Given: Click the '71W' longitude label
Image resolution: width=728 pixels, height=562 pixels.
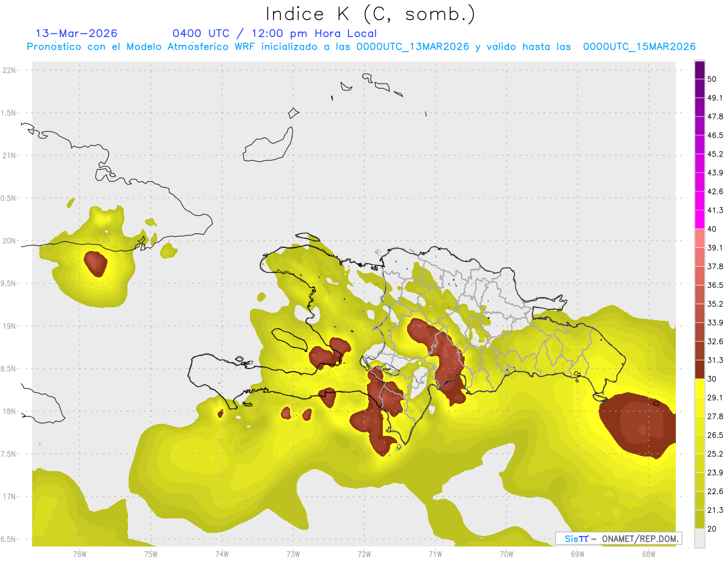Looking at the screenshot, I should click(x=435, y=554).
